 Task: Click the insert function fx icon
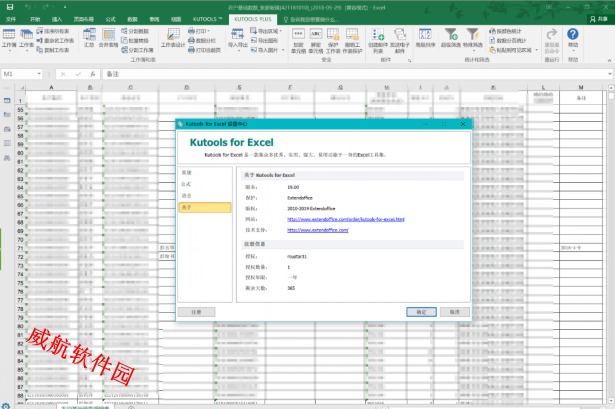93,74
